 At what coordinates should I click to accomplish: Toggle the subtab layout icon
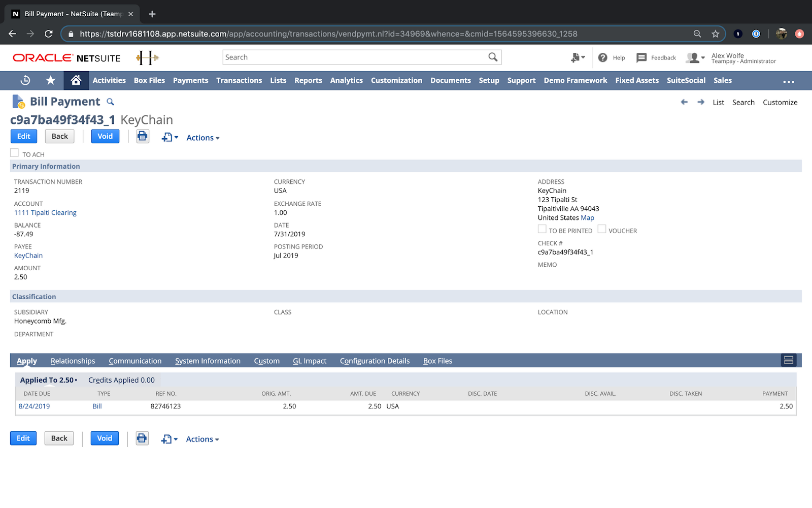(x=789, y=360)
